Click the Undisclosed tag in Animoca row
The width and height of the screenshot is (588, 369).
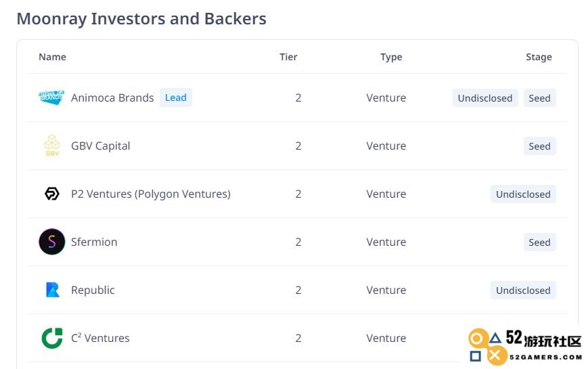[485, 98]
